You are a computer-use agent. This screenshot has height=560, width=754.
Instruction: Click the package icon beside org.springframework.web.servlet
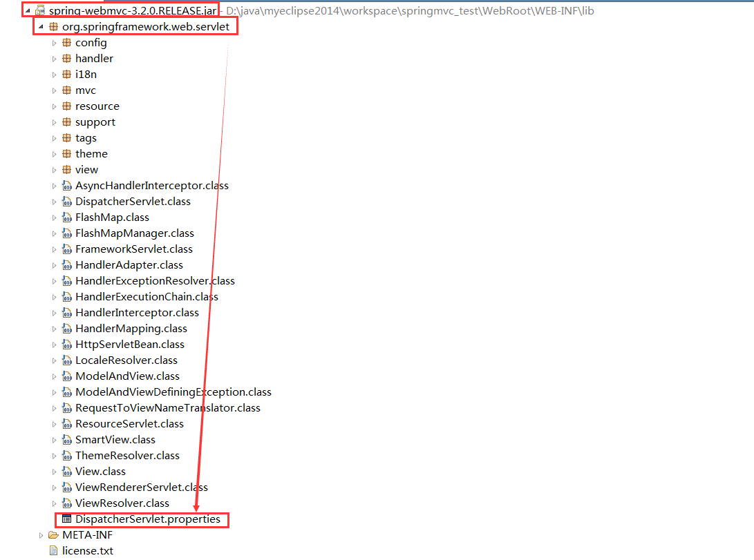pyautogui.click(x=54, y=27)
